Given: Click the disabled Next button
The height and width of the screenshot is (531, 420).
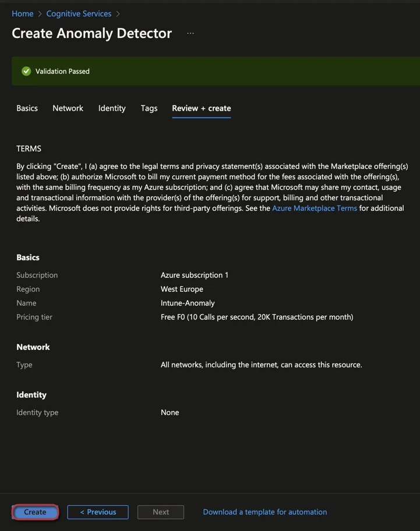Looking at the screenshot, I should 161,512.
